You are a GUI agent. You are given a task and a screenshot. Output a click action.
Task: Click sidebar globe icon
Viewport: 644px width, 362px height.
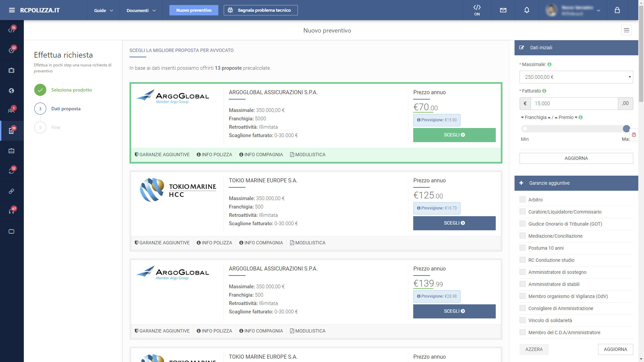[x=11, y=90]
